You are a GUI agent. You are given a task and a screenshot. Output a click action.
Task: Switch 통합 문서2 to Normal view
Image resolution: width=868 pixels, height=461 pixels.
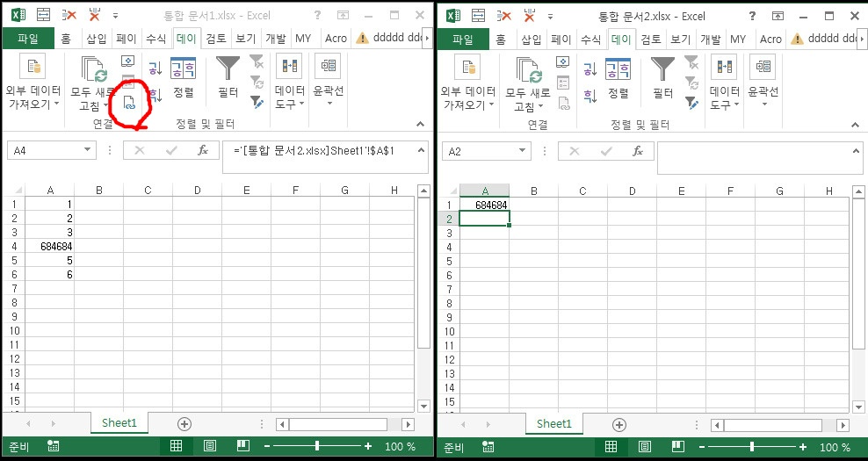point(611,447)
